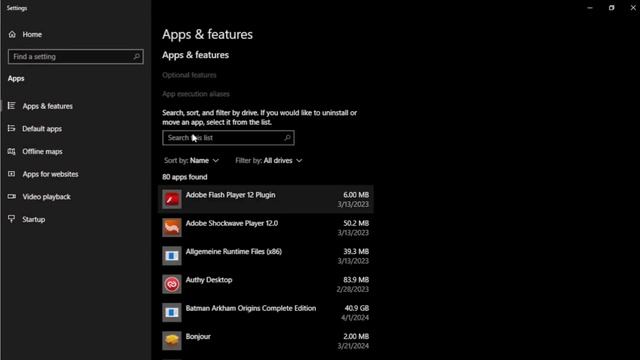Minimize the Settings window
The image size is (640, 360).
pyautogui.click(x=590, y=8)
